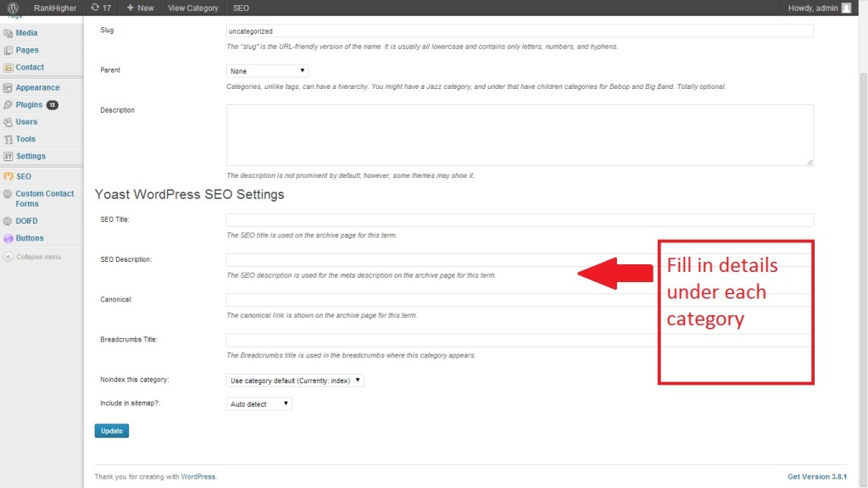This screenshot has height=488, width=868.
Task: Open the Parent category dropdown
Action: click(267, 71)
